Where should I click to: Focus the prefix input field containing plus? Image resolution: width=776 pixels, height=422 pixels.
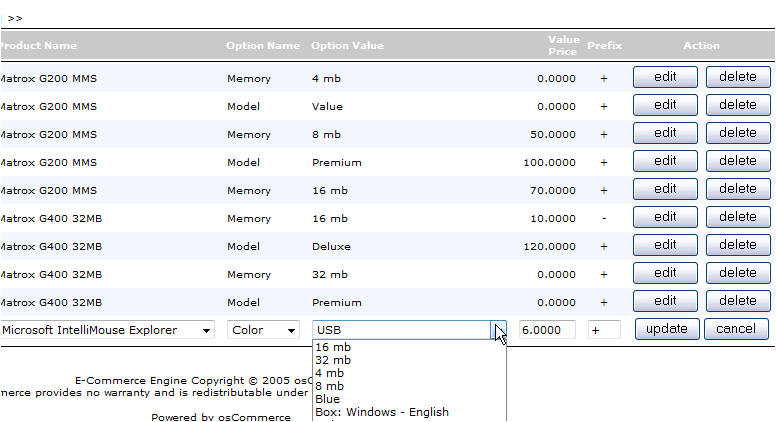(x=604, y=330)
